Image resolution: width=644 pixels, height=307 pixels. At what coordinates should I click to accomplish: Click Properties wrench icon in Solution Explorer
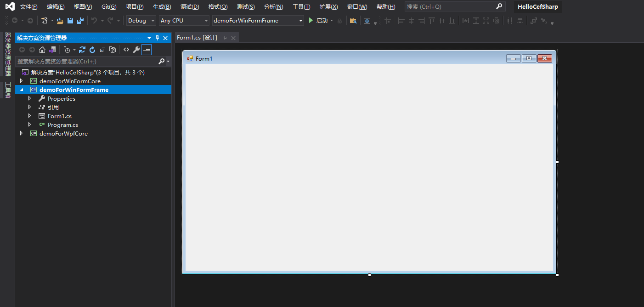[x=136, y=50]
